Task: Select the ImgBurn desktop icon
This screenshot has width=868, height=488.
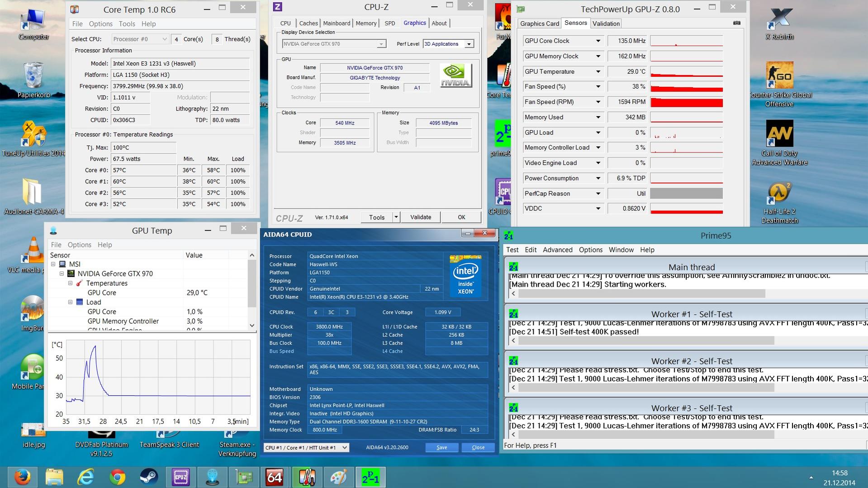Action: click(32, 313)
